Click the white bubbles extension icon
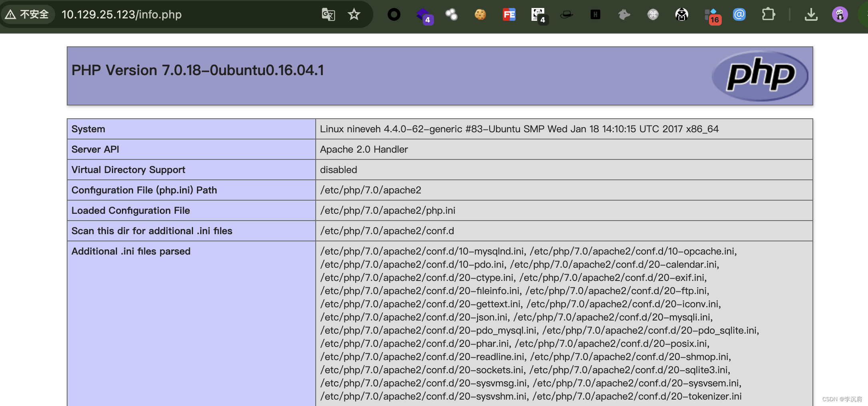868x406 pixels. (x=452, y=15)
